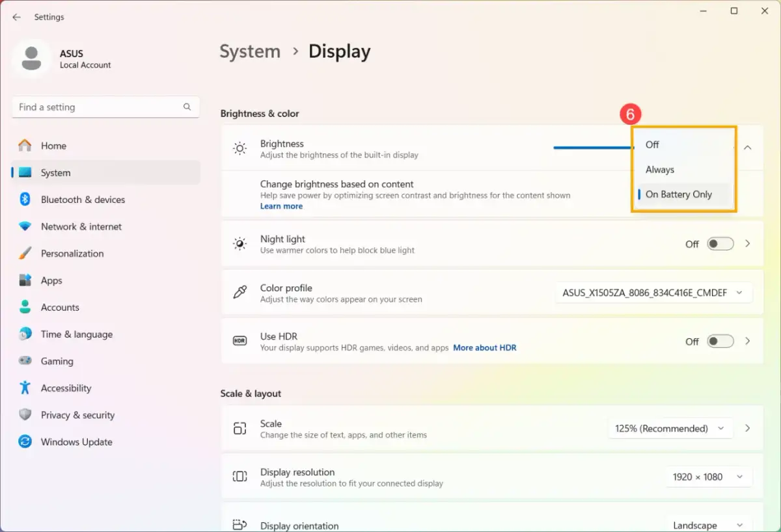Click the Gaming controller icon

click(25, 361)
